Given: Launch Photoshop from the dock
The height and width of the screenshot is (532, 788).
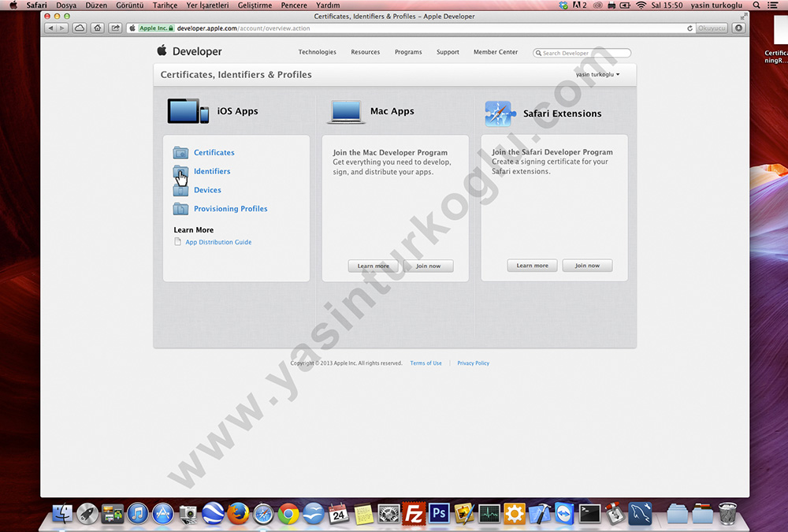Looking at the screenshot, I should 439,513.
